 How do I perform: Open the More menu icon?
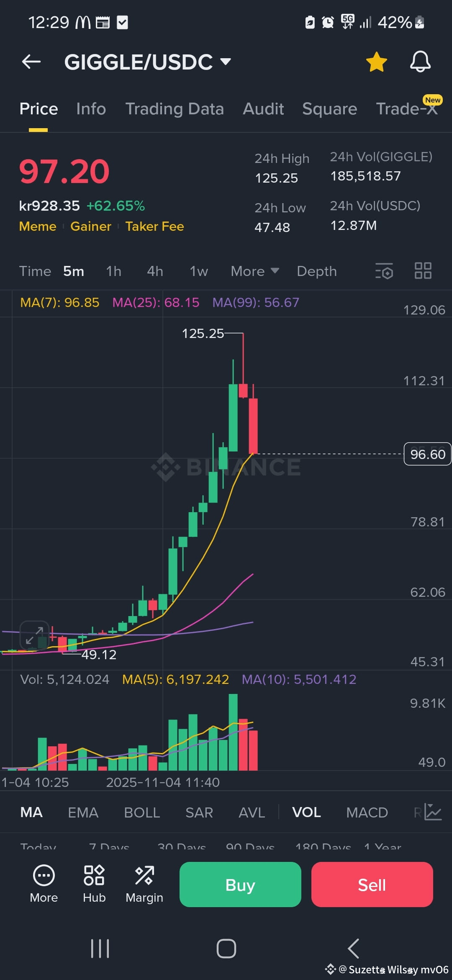coord(44,884)
